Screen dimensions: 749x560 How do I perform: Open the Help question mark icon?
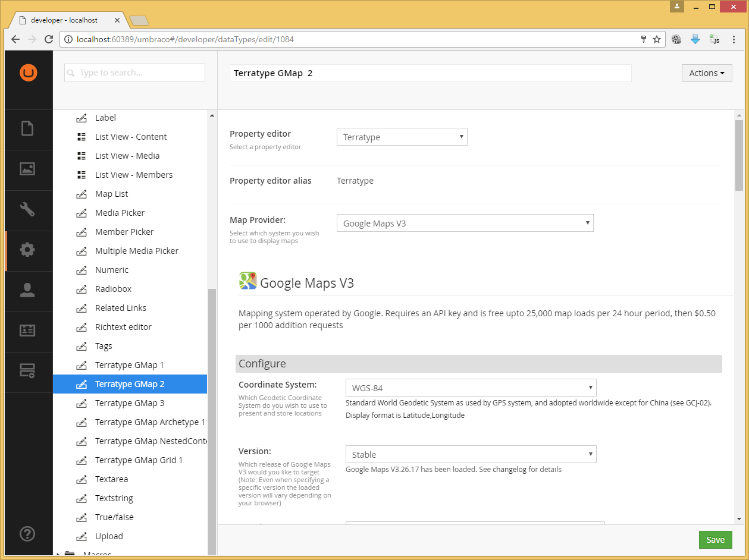tap(27, 533)
